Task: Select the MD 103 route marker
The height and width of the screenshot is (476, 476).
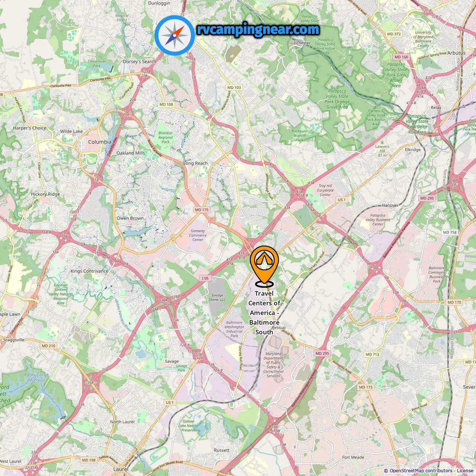Action: tap(234, 87)
